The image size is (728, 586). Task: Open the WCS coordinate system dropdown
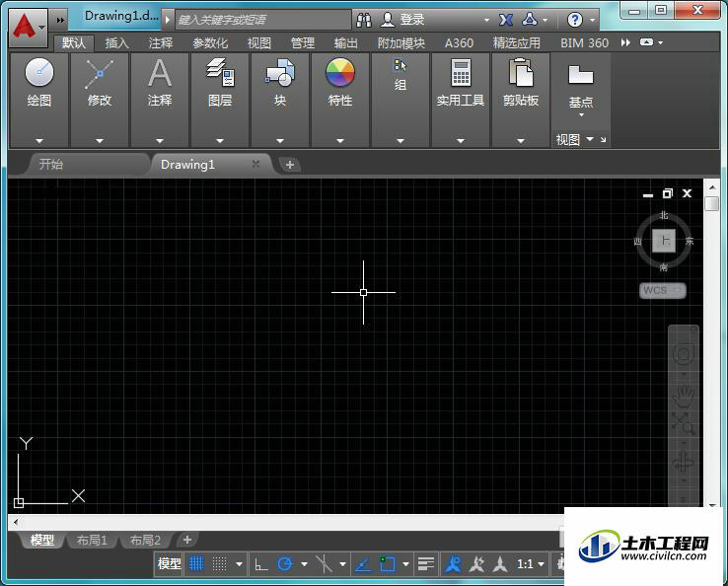pos(663,291)
